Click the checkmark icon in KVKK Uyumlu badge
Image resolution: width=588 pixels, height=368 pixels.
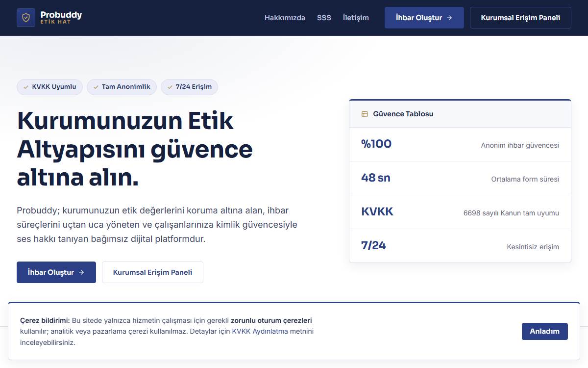25,87
